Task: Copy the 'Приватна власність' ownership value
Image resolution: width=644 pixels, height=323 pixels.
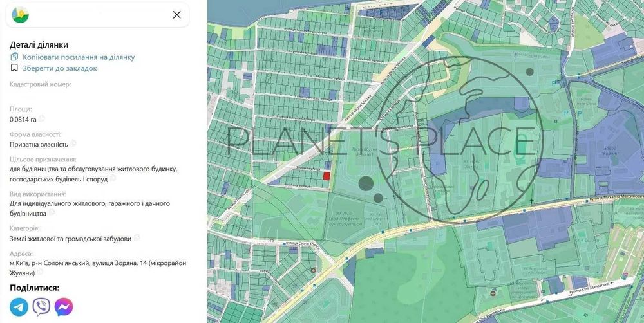Action: [73, 143]
